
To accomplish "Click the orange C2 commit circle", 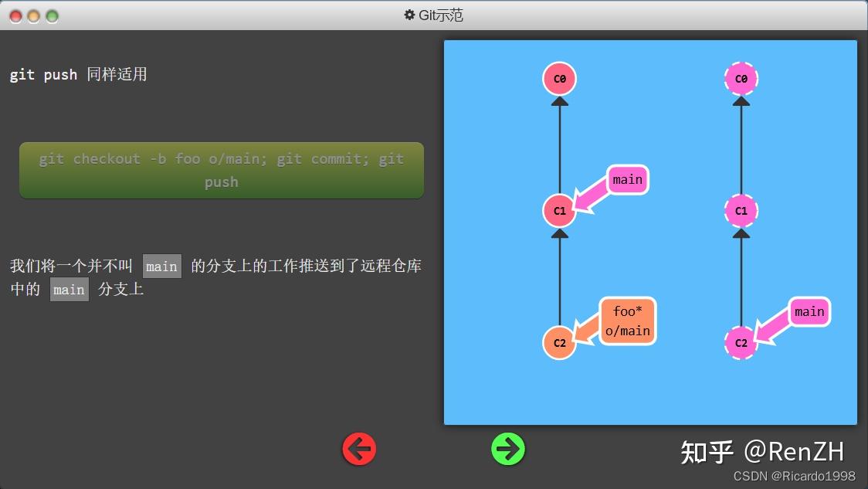I will point(558,342).
